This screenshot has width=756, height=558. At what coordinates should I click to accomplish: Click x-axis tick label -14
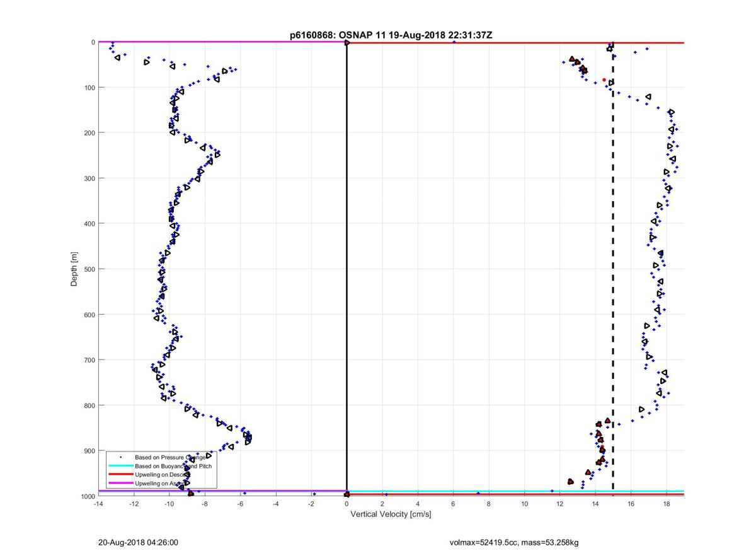[98, 504]
